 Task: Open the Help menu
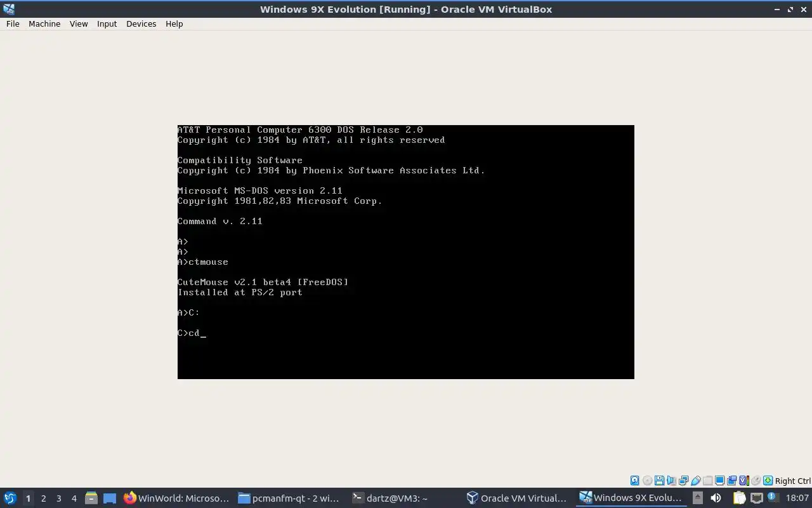(174, 23)
